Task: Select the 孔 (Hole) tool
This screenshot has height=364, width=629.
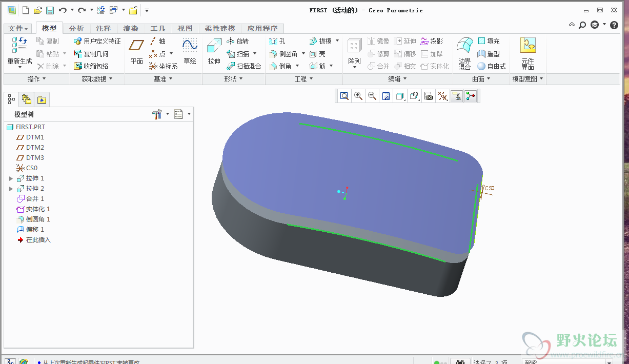Action: point(277,41)
